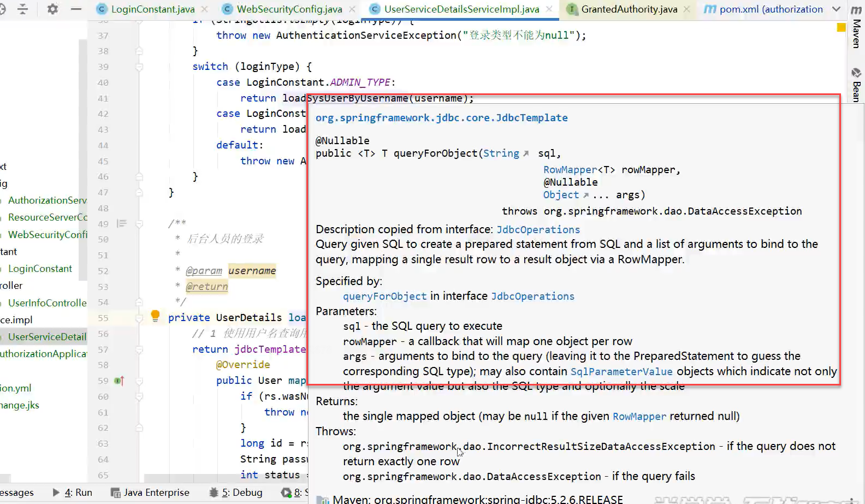Open the String type link in the signature
This screenshot has width=865, height=504.
click(x=501, y=153)
